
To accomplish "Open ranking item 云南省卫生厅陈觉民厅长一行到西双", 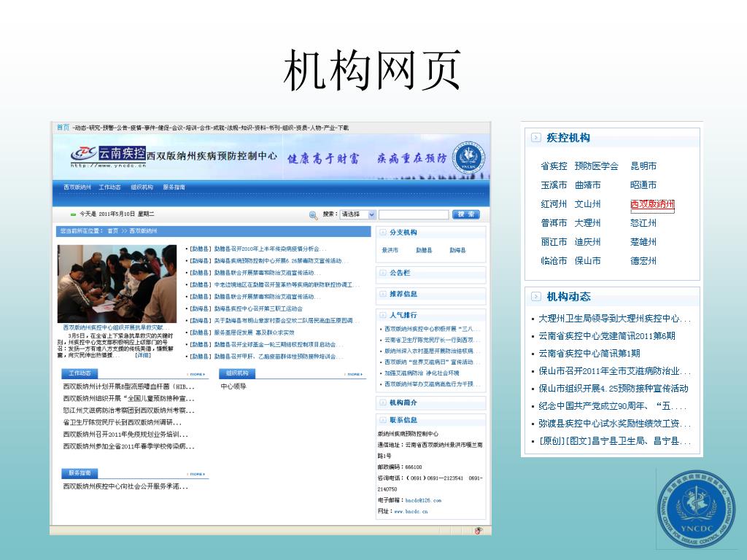I will coord(432,340).
